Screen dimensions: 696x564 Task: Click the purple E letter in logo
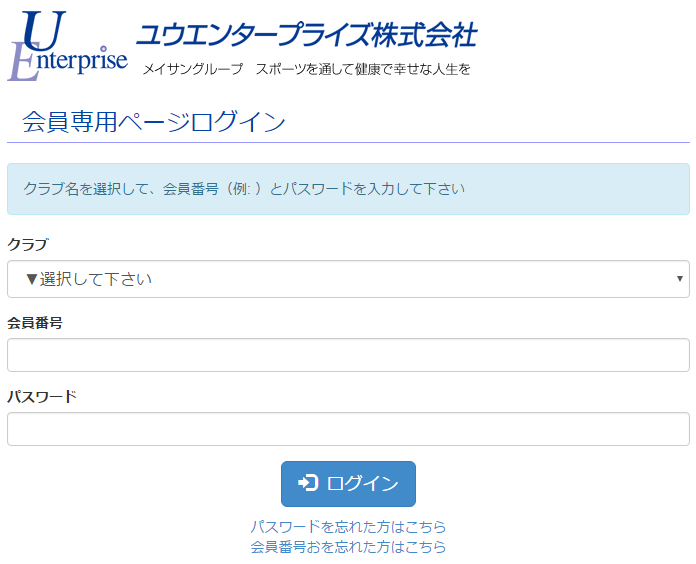point(24,62)
